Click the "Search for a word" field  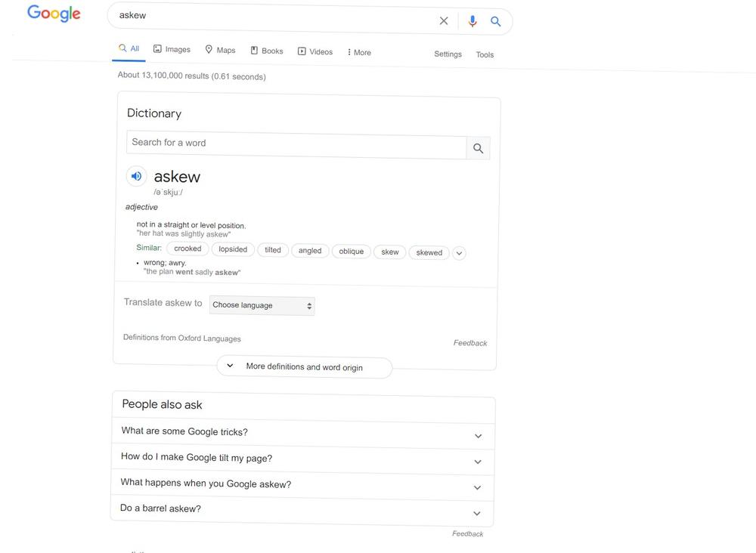pos(296,144)
